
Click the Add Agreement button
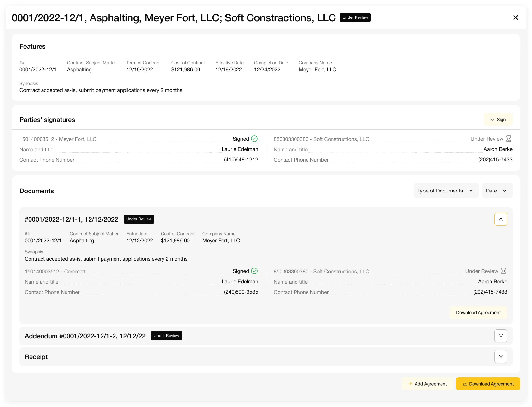428,384
